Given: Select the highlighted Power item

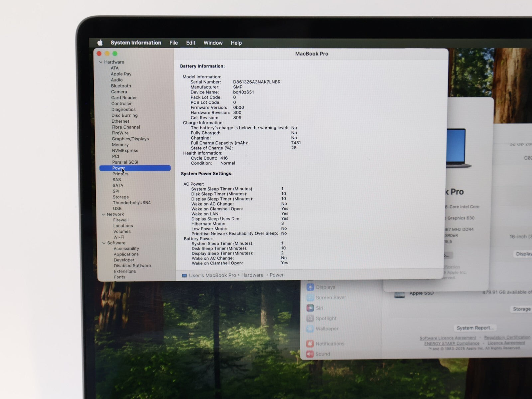Looking at the screenshot, I should [135, 168].
